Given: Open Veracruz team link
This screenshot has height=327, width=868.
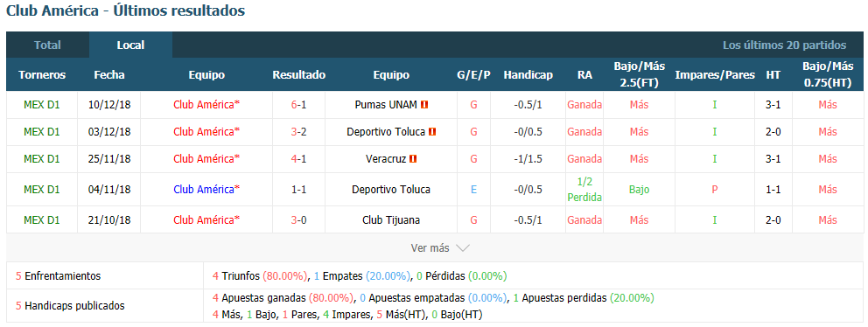Looking at the screenshot, I should [386, 159].
